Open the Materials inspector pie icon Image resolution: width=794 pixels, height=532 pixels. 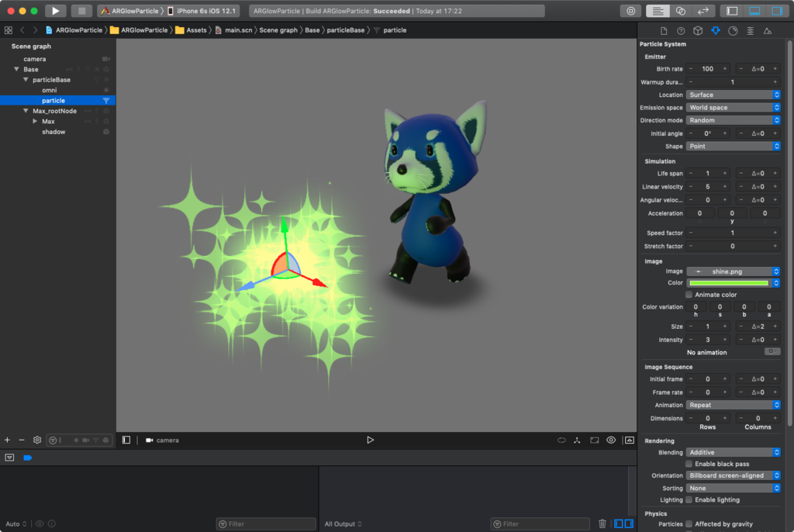[x=733, y=31]
